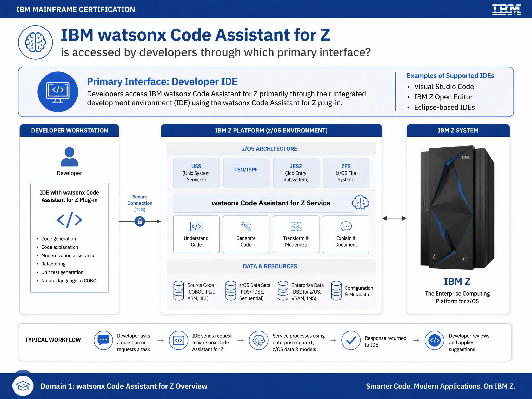The width and height of the screenshot is (532, 399).
Task: Click the Configuration & Metadata database icon
Action: [x=336, y=291]
